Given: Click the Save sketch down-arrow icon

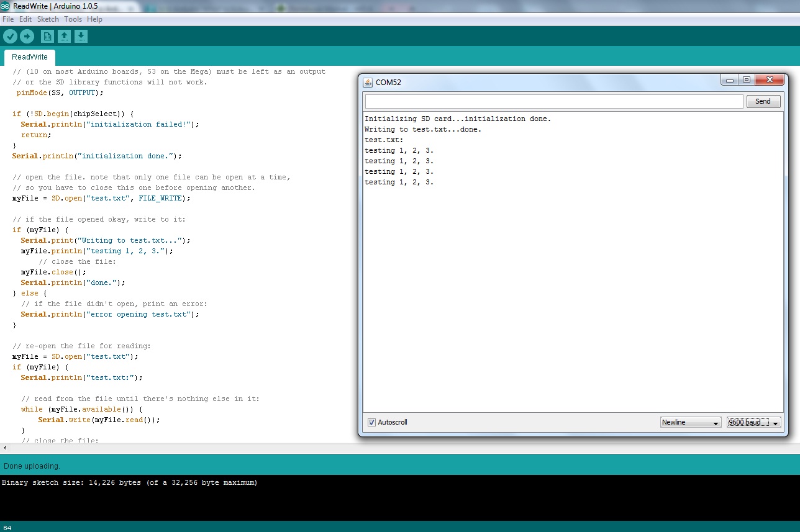Looking at the screenshot, I should coord(81,36).
